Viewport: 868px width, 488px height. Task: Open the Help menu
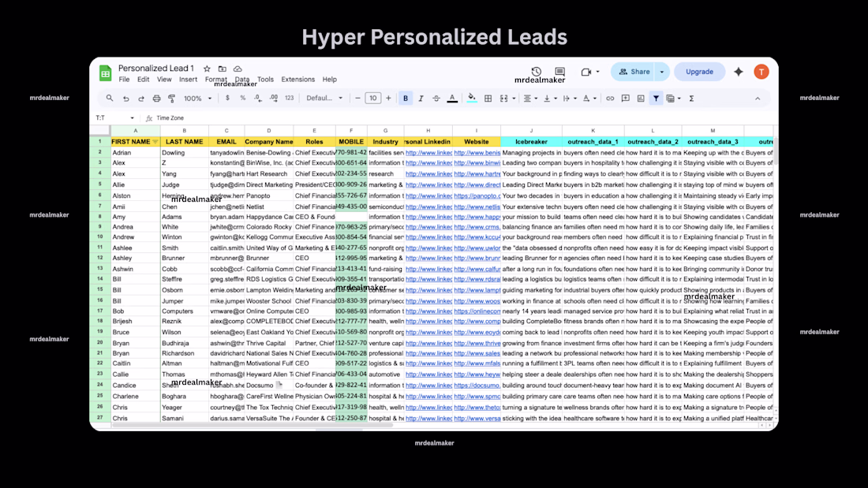click(x=329, y=80)
